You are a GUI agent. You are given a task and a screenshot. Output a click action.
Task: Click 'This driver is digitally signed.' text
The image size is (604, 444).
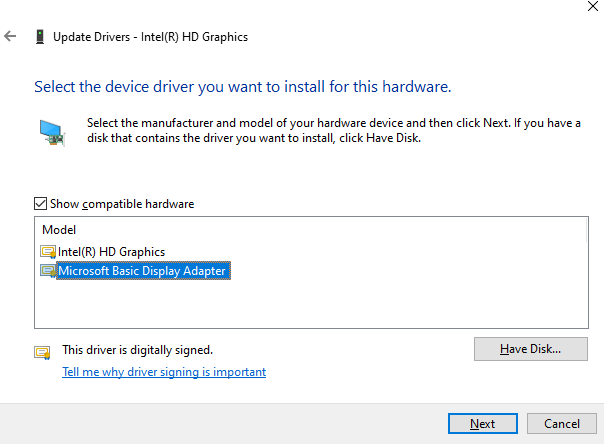[138, 350]
